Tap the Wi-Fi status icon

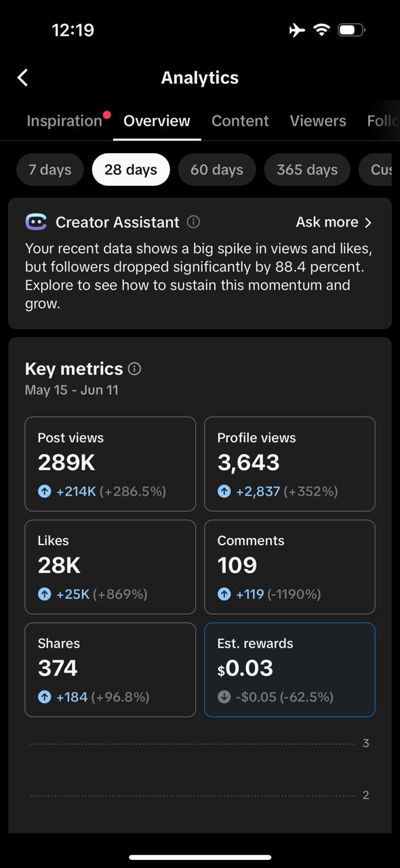pyautogui.click(x=321, y=30)
